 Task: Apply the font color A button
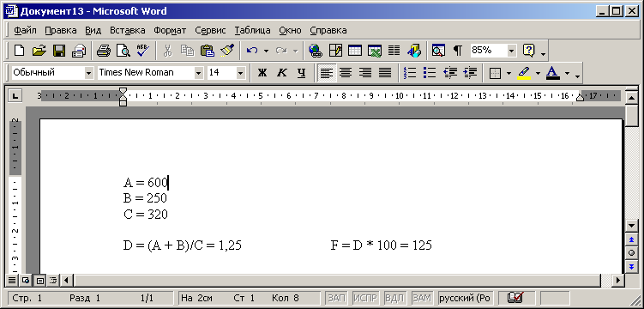point(553,73)
